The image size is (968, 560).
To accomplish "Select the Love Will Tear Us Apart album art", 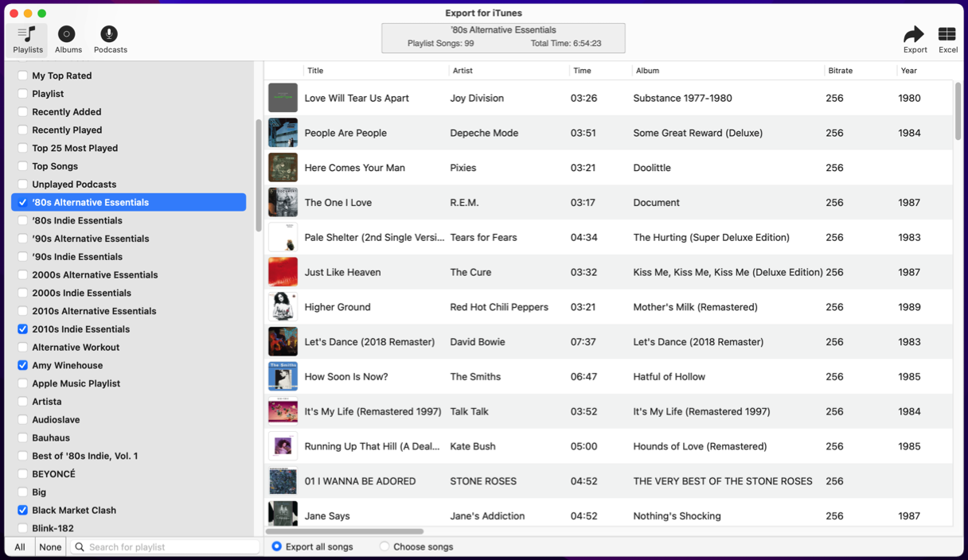I will pyautogui.click(x=283, y=98).
